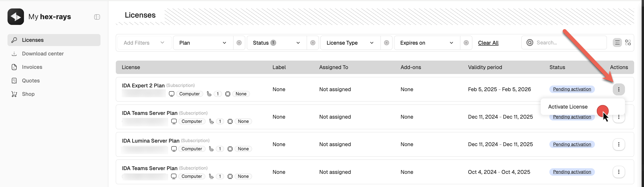The image size is (644, 187).
Task: Click the seat icon on IDA Lumina Server Plan
Action: point(212,149)
